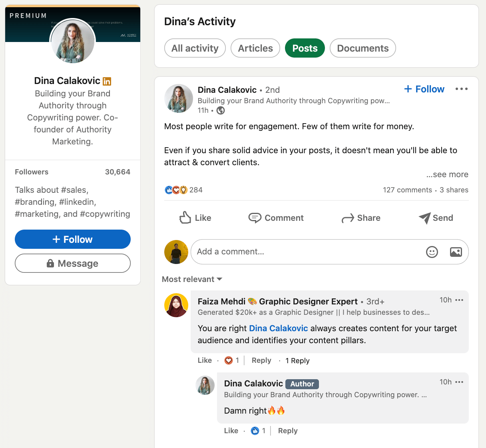Expand the 1 Reply thread link
Viewport: 486px width, 448px height.
pos(297,360)
